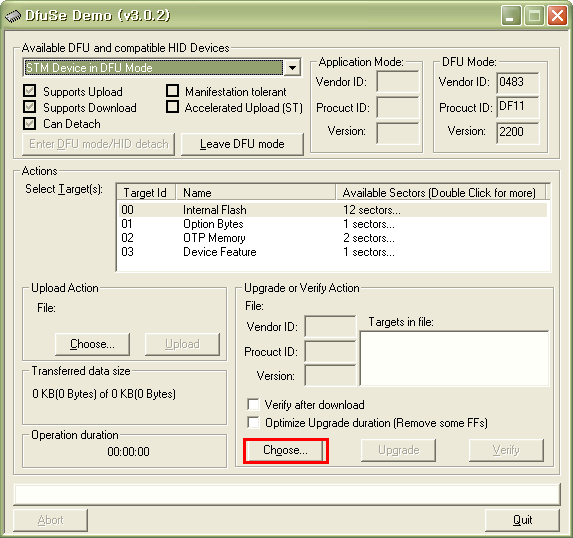Click the 2 sectors... cell of OTP Memory
Image resolution: width=573 pixels, height=538 pixels.
[369, 238]
